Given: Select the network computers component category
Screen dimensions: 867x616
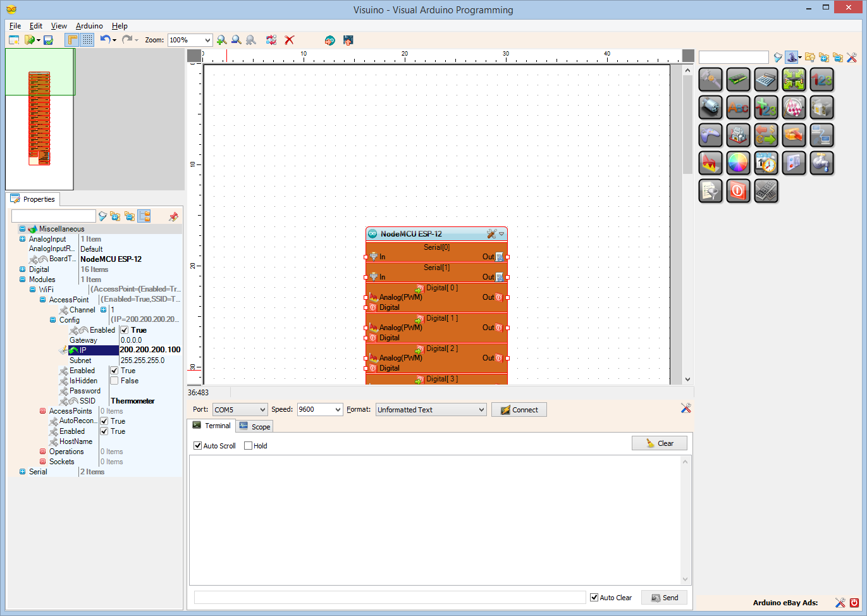Looking at the screenshot, I should click(x=822, y=135).
